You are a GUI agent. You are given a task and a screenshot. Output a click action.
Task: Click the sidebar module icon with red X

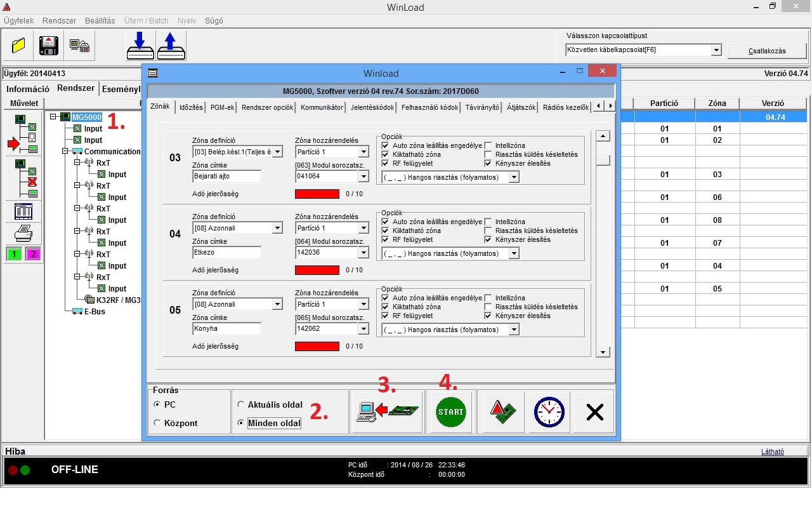(x=23, y=178)
